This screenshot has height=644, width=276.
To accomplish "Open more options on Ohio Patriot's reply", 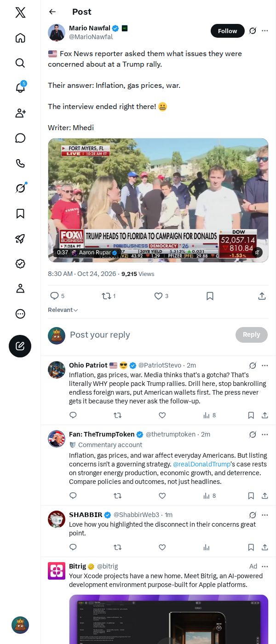I will point(265,366).
